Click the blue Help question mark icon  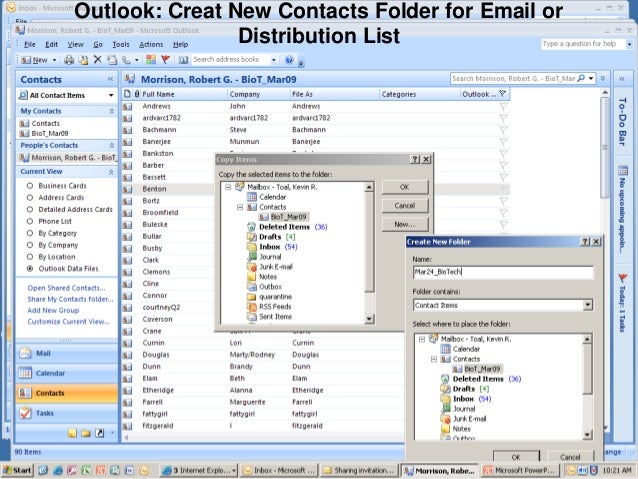[x=289, y=60]
